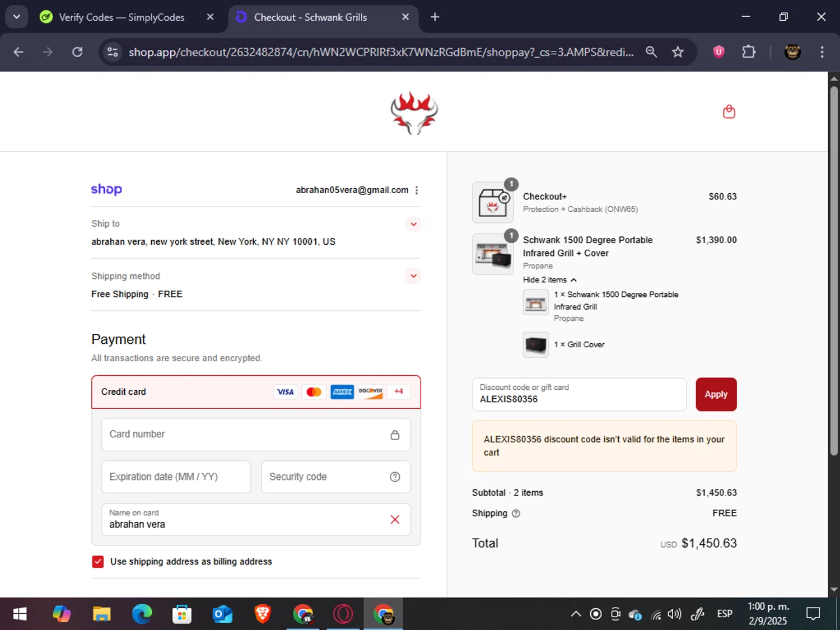Viewport: 840px width, 630px height.
Task: Open the volume speaker tray icon
Action: (x=674, y=614)
